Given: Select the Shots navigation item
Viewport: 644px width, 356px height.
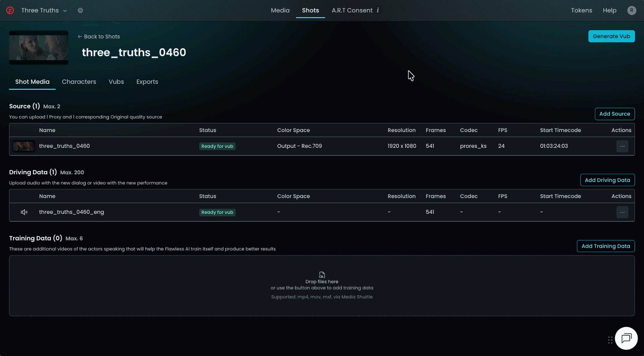Looking at the screenshot, I should click(310, 10).
